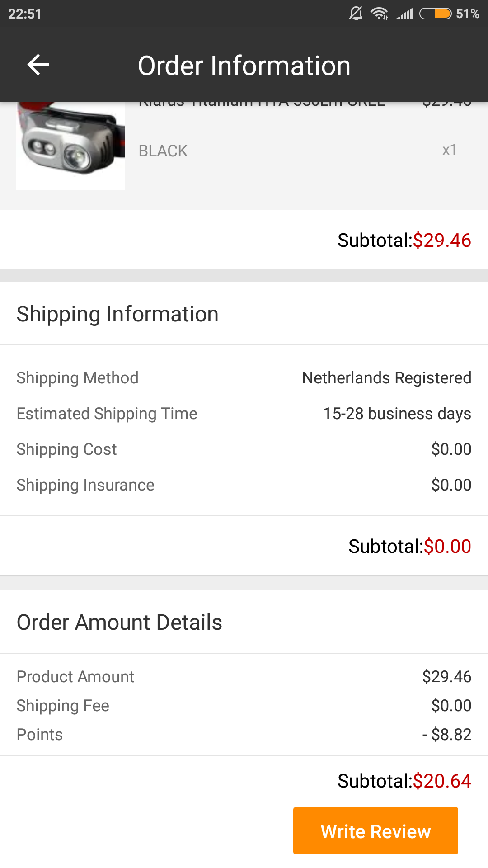Tap the back arrow icon
The image size is (488, 868).
click(38, 65)
